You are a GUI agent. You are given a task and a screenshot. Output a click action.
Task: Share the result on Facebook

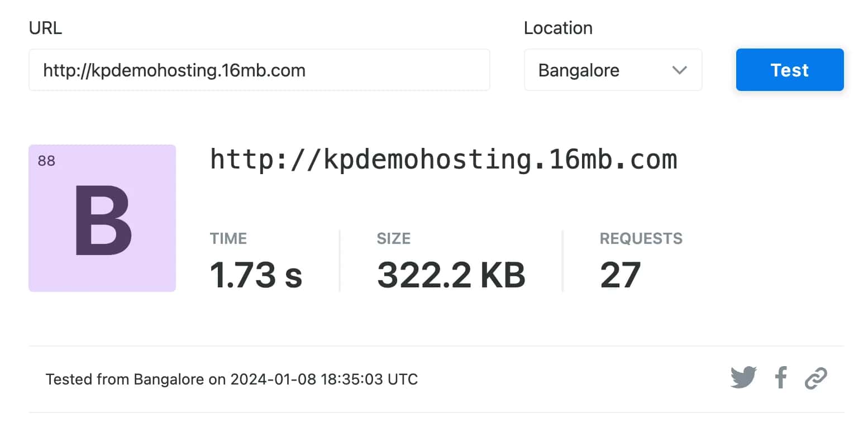point(781,378)
